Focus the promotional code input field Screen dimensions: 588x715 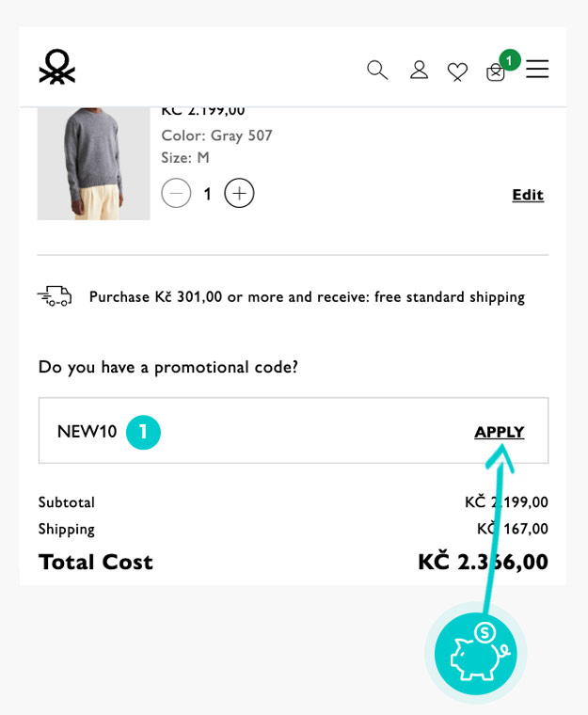pos(301,431)
